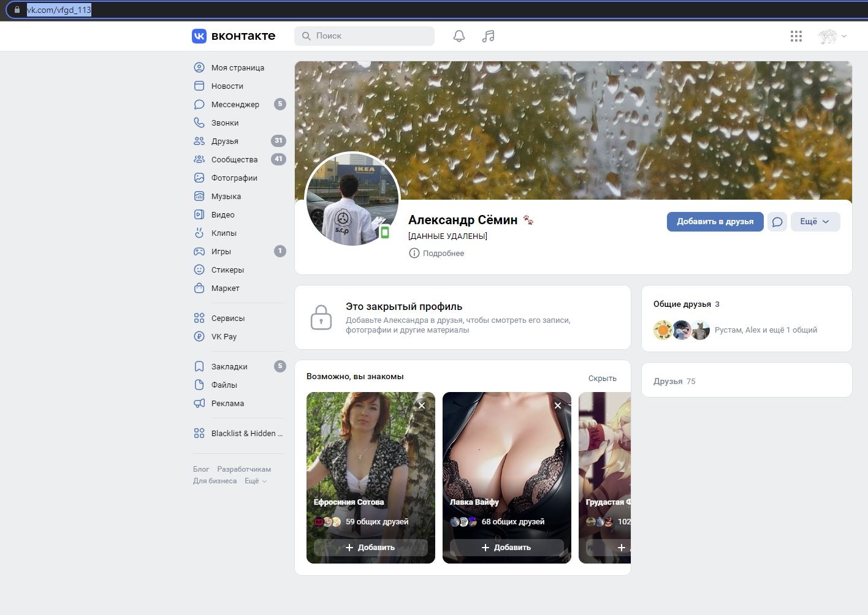Expand footer Ещё links menu
Screen dimensions: 868x615
pyautogui.click(x=256, y=481)
